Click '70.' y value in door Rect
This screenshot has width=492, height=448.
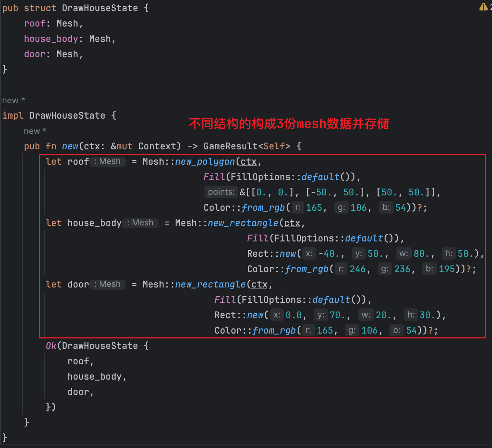pos(337,315)
